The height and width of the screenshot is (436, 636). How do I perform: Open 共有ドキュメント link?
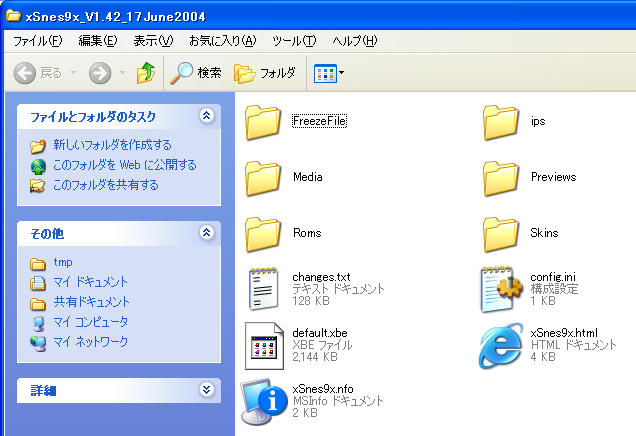(x=92, y=302)
